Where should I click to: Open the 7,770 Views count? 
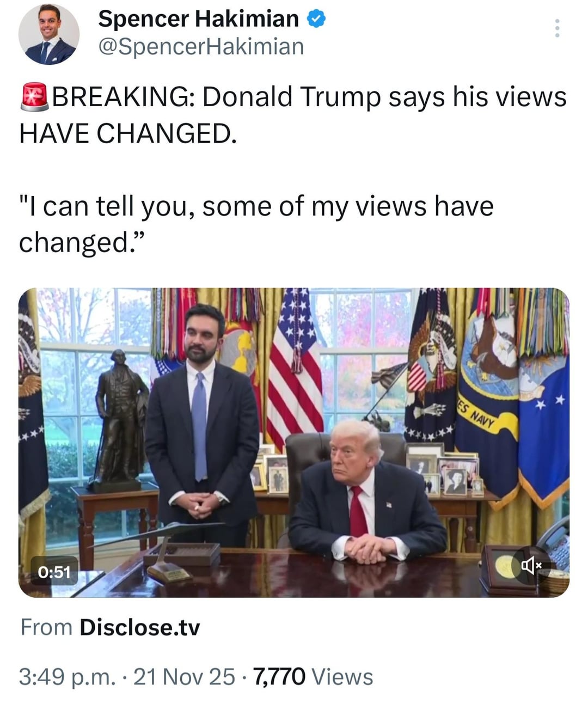(x=314, y=677)
